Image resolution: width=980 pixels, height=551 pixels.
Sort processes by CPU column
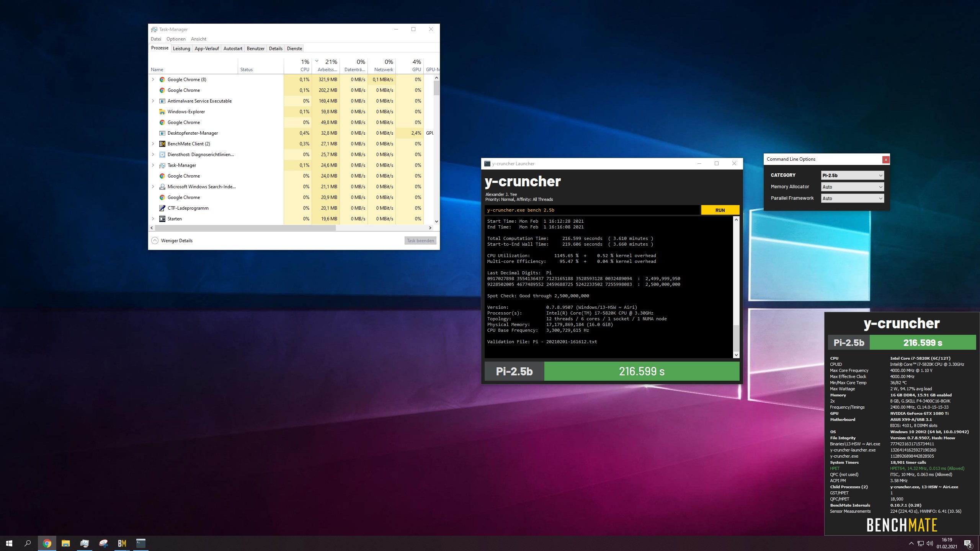coord(297,65)
